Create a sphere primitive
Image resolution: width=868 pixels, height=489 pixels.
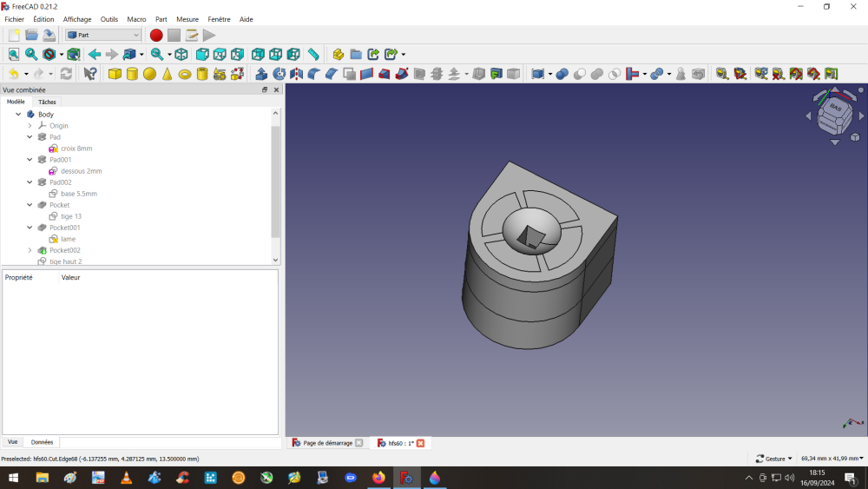click(x=149, y=74)
